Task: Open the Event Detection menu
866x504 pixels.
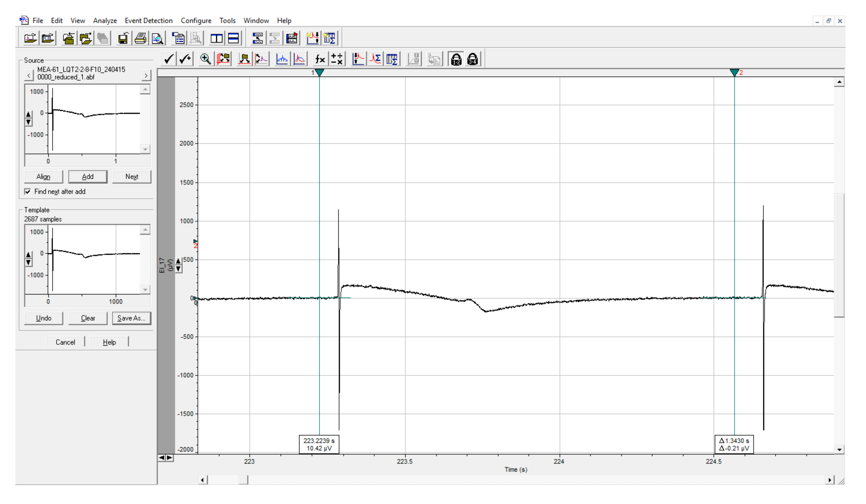Action: pyautogui.click(x=148, y=21)
